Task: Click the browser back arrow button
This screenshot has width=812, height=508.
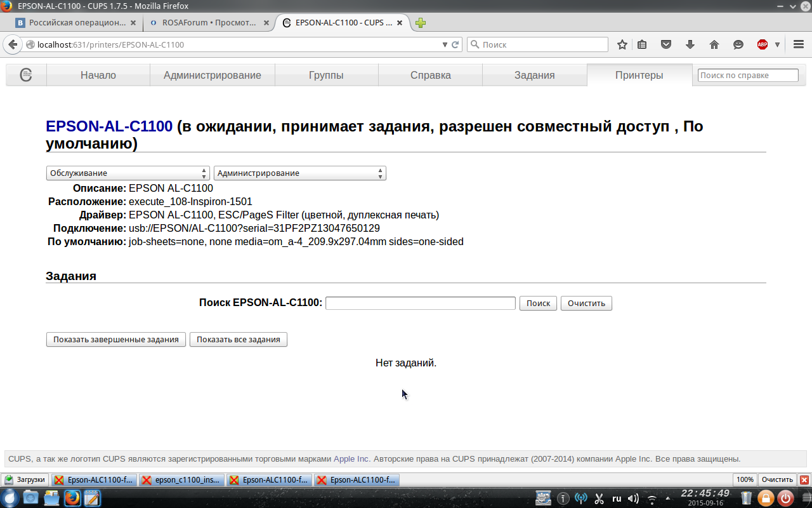Action: click(x=12, y=44)
